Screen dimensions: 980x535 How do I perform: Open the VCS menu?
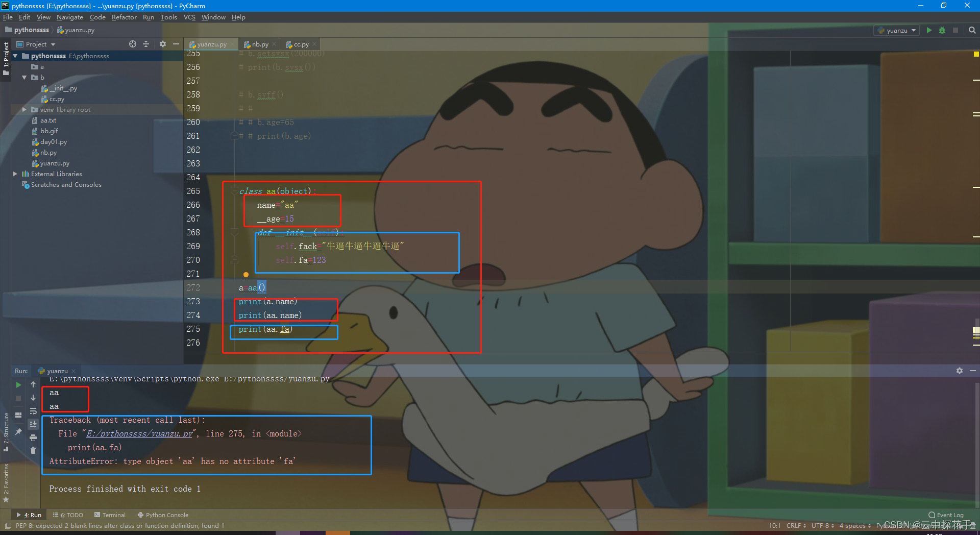[x=189, y=17]
